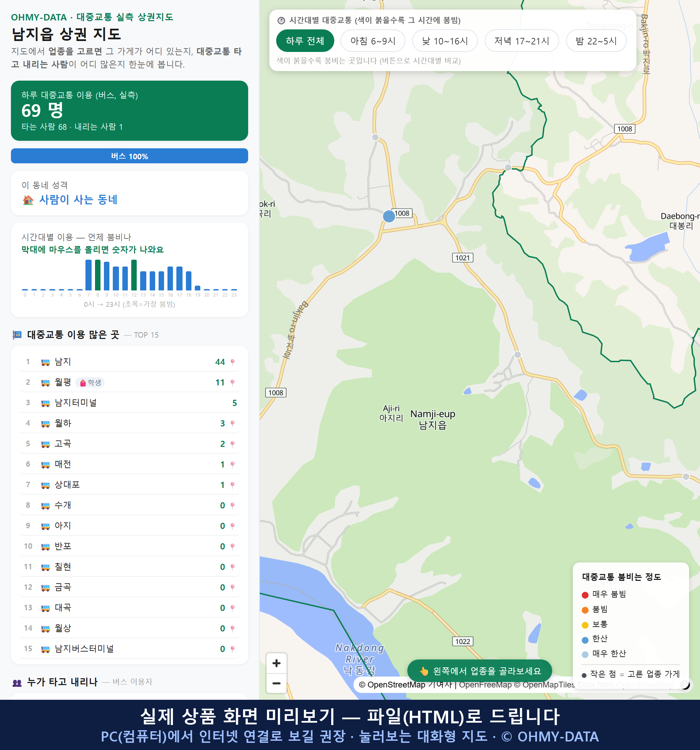Image resolution: width=700 pixels, height=750 pixels.
Task: Select the 하루 전체 time filter
Action: [x=305, y=41]
